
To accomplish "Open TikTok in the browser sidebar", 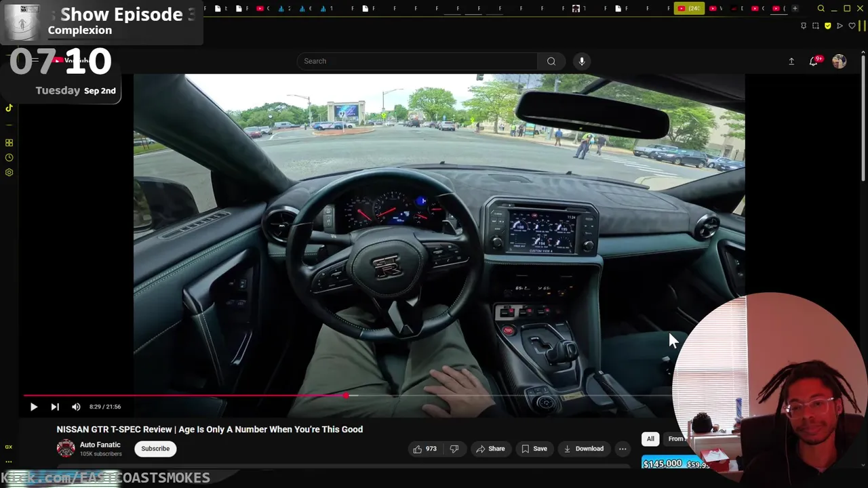I will [9, 108].
